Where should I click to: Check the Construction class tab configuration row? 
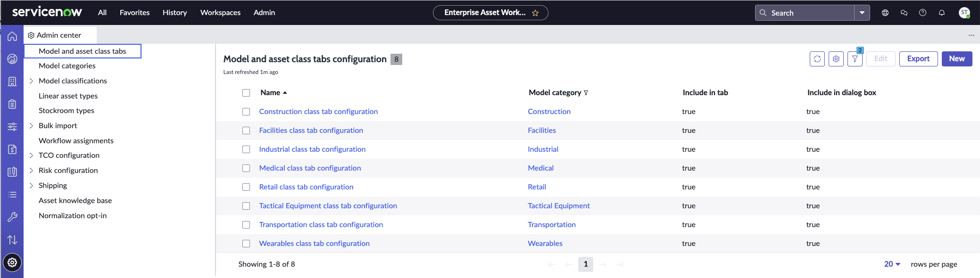pos(246,112)
